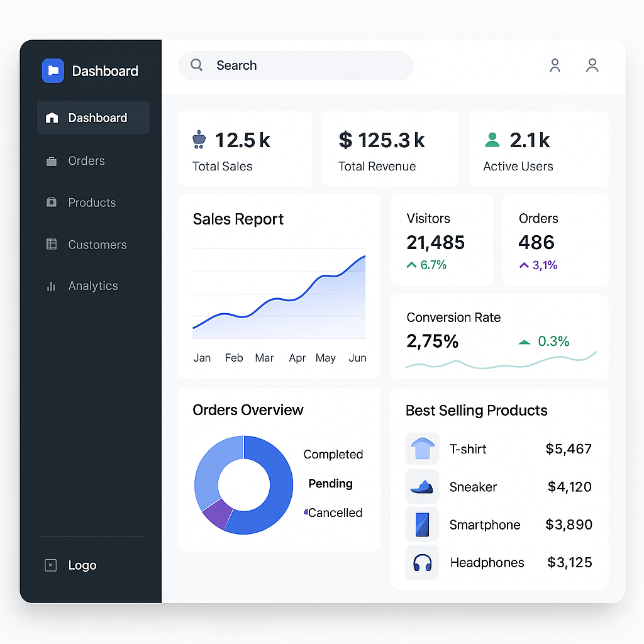Click the magnifying glass search icon
Viewport: 644px width, 644px height.
(x=197, y=65)
